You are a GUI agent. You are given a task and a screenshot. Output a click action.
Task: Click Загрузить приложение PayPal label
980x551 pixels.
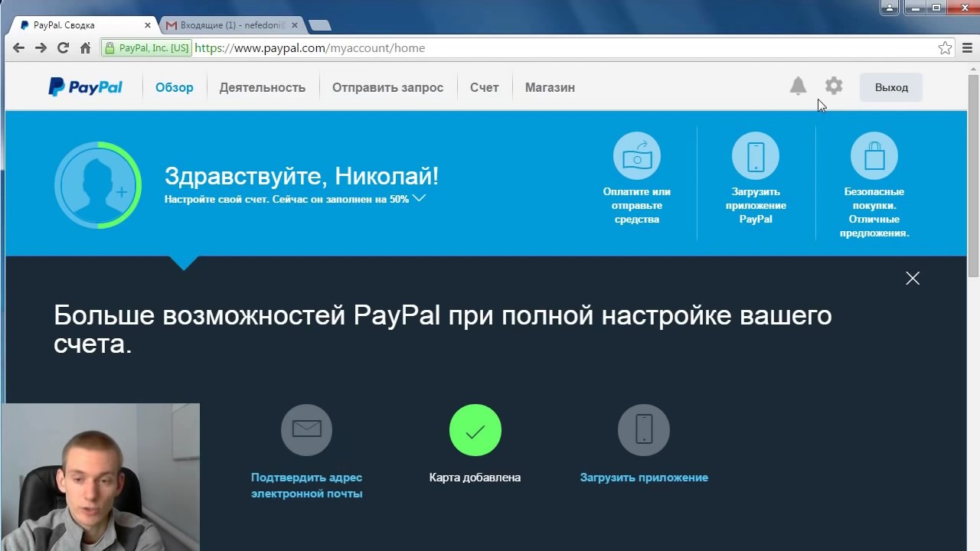pyautogui.click(x=756, y=205)
